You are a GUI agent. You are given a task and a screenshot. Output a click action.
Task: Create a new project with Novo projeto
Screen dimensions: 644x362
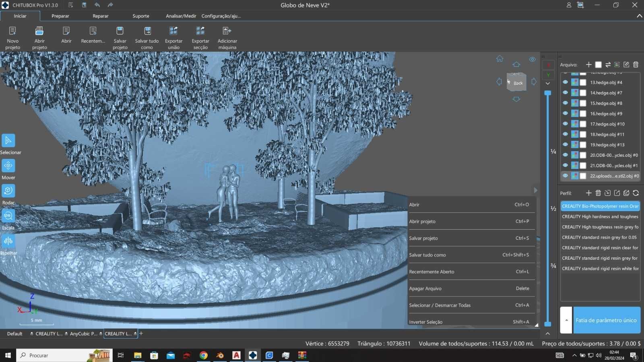[12, 38]
